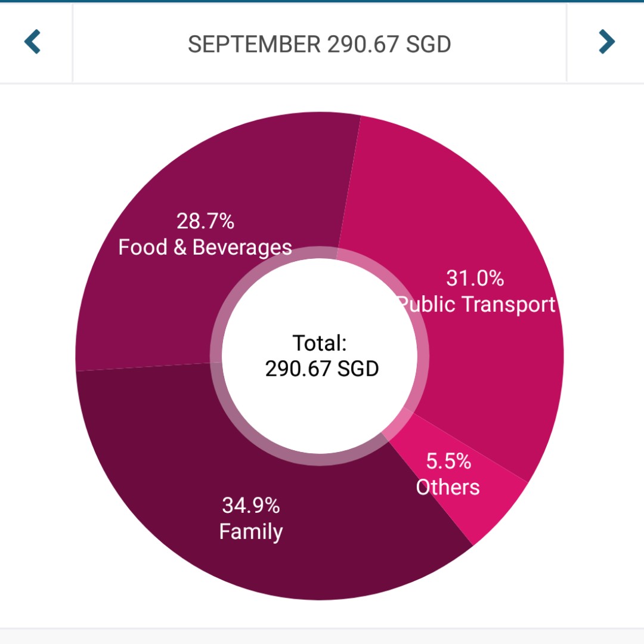Click the 5.5% Others label
This screenshot has width=644, height=644.
click(x=447, y=473)
